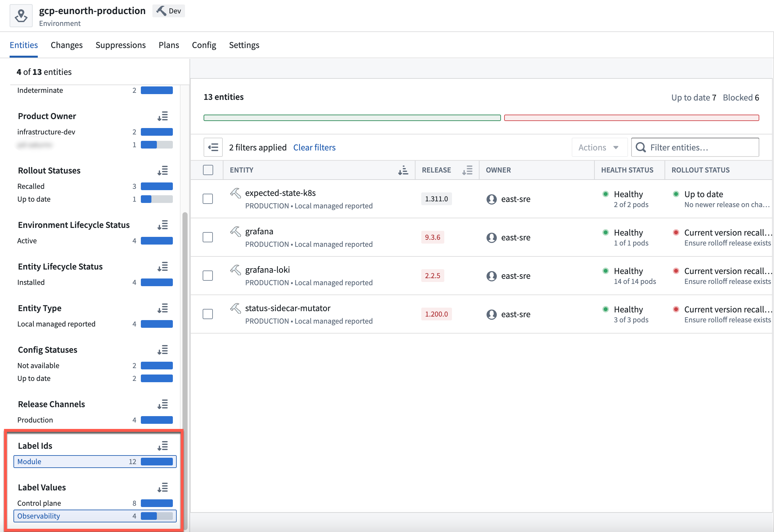This screenshot has width=774, height=532.
Task: Sort the Rollout Statuses filter group
Action: (x=163, y=171)
